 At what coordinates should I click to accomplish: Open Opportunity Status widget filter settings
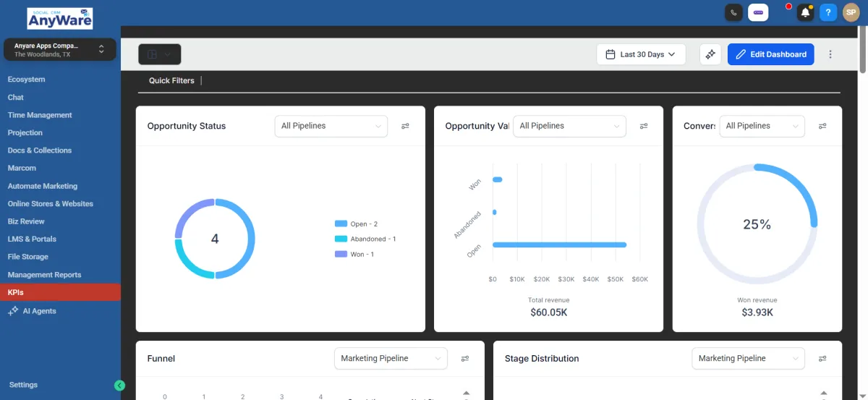tap(405, 126)
